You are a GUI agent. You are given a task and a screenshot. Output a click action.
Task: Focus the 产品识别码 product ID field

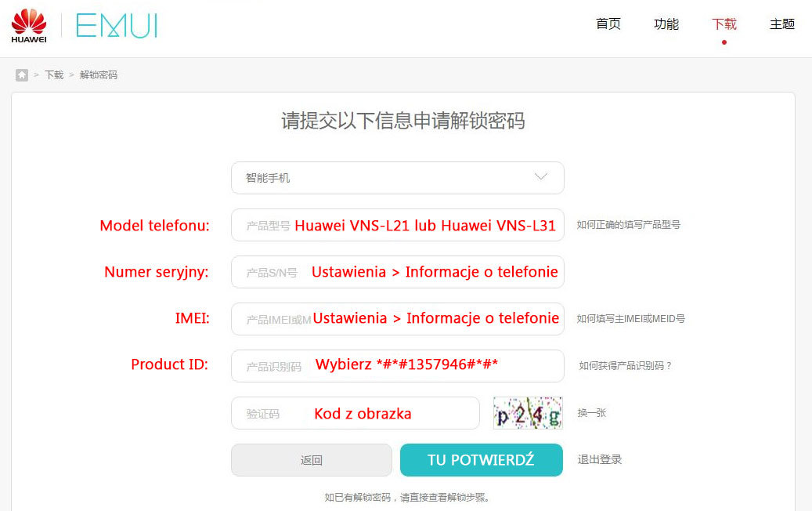[x=397, y=366]
